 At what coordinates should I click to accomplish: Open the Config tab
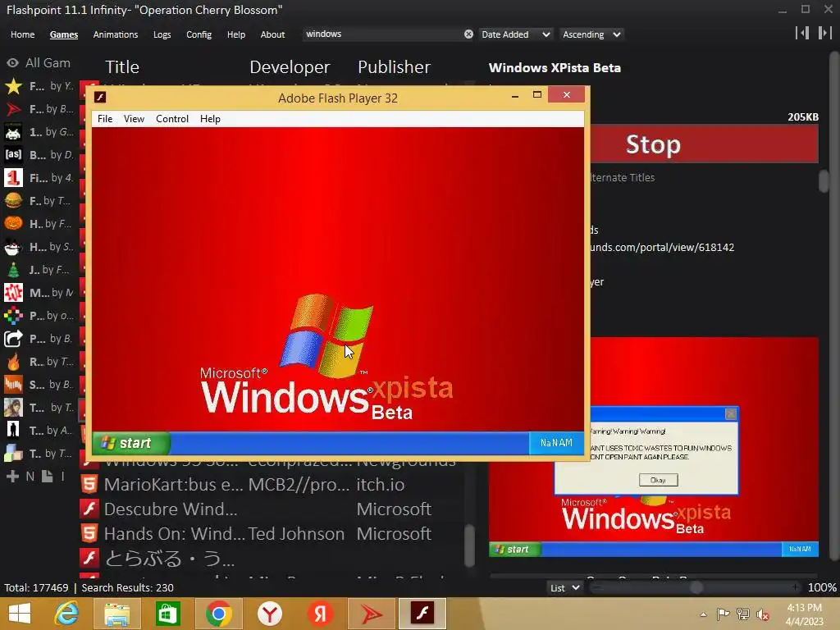[199, 34]
